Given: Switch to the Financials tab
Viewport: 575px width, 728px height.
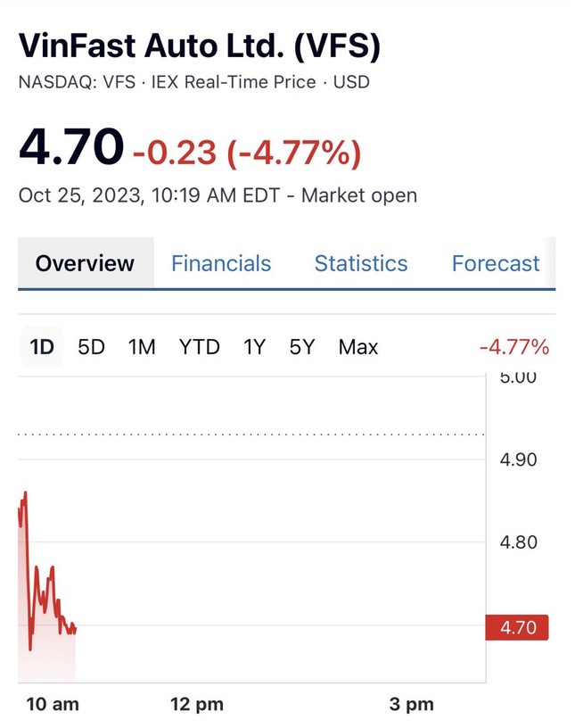Looking at the screenshot, I should point(221,263).
